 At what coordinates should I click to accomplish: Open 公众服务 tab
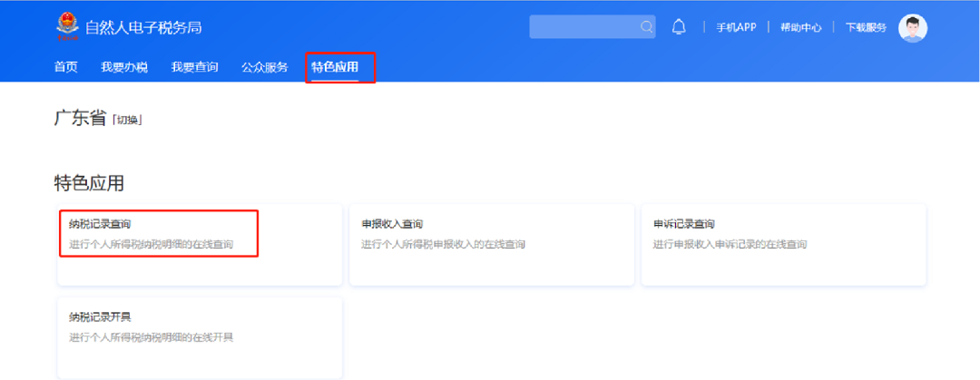(x=265, y=67)
